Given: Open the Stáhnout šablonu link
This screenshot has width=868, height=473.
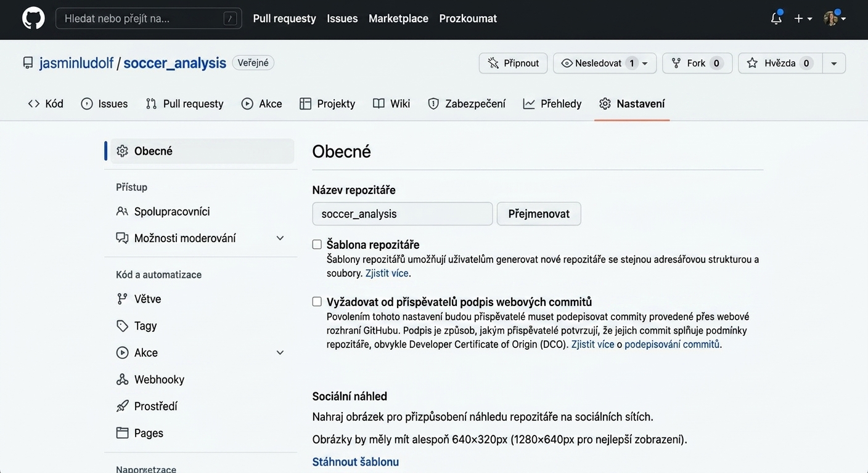Looking at the screenshot, I should pos(356,462).
